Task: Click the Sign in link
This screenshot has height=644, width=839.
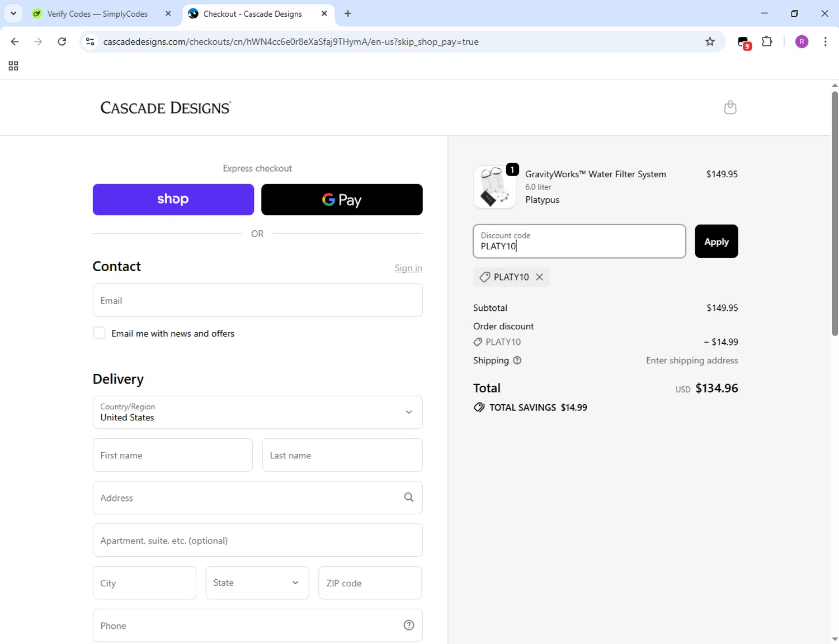Action: (x=408, y=268)
